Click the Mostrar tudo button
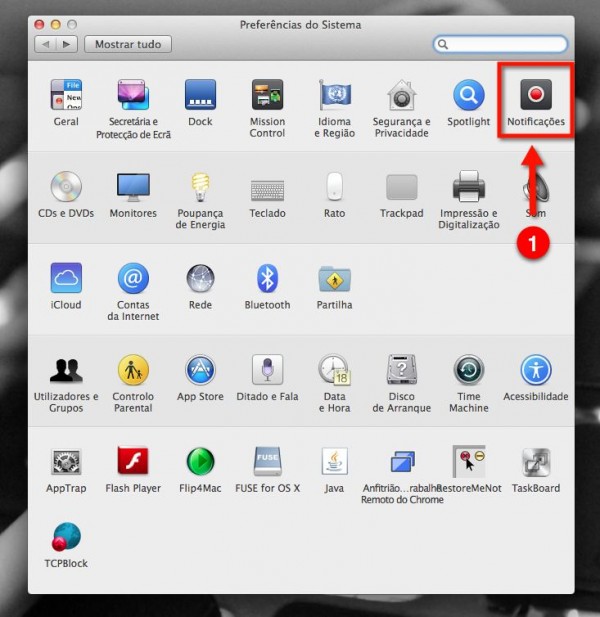Image resolution: width=600 pixels, height=617 pixels. pyautogui.click(x=128, y=44)
